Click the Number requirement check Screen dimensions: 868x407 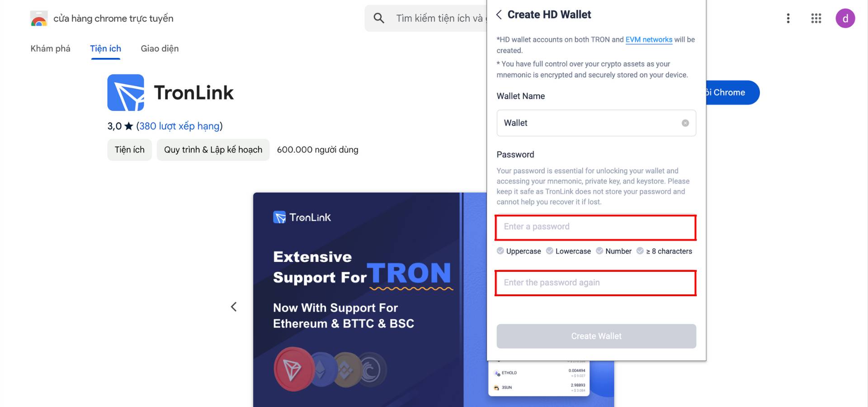tap(599, 251)
